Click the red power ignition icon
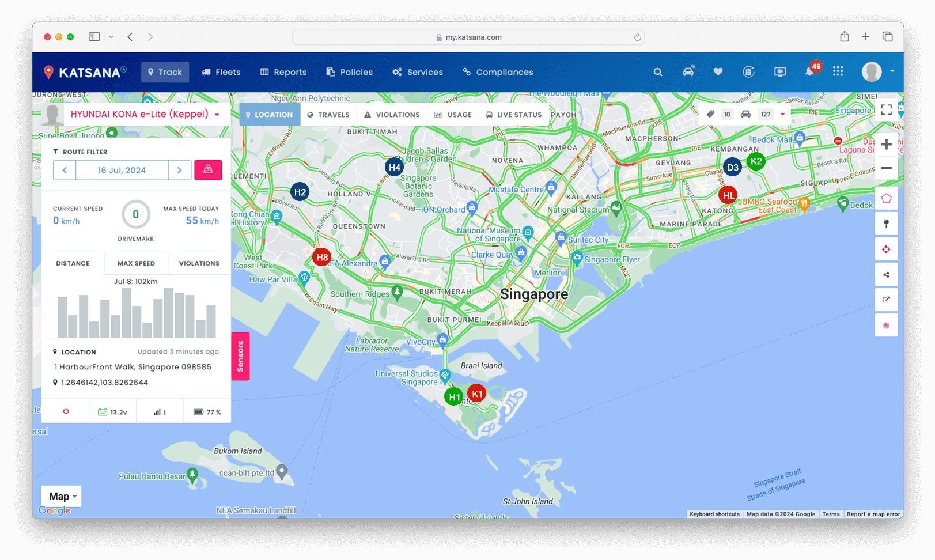The width and height of the screenshot is (935, 560). pyautogui.click(x=66, y=412)
